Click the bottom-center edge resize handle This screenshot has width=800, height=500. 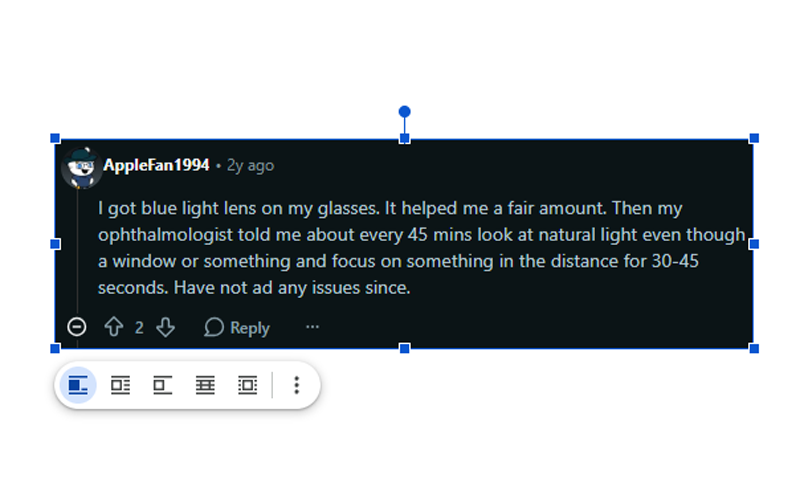click(x=404, y=348)
